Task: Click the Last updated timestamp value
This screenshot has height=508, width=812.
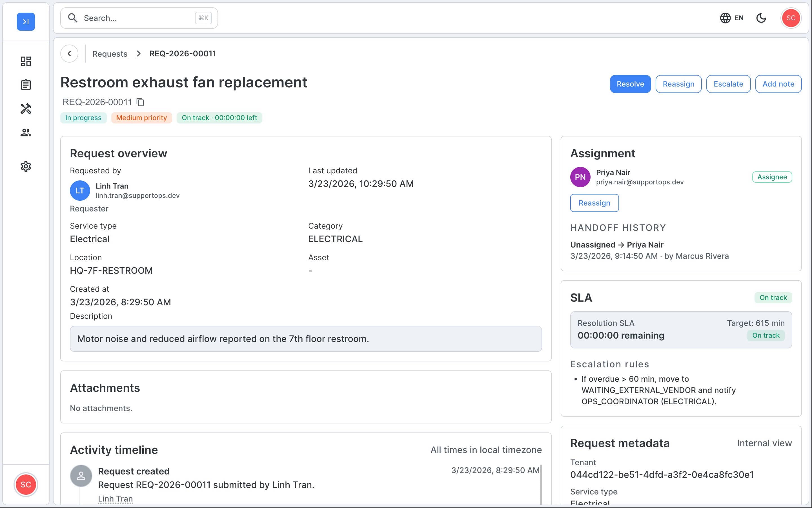Action: click(x=361, y=184)
